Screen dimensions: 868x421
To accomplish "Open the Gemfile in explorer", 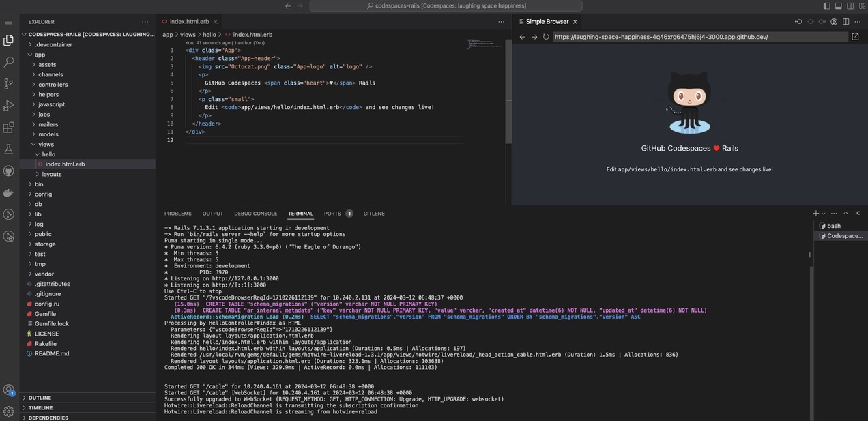I will tap(89, 314).
